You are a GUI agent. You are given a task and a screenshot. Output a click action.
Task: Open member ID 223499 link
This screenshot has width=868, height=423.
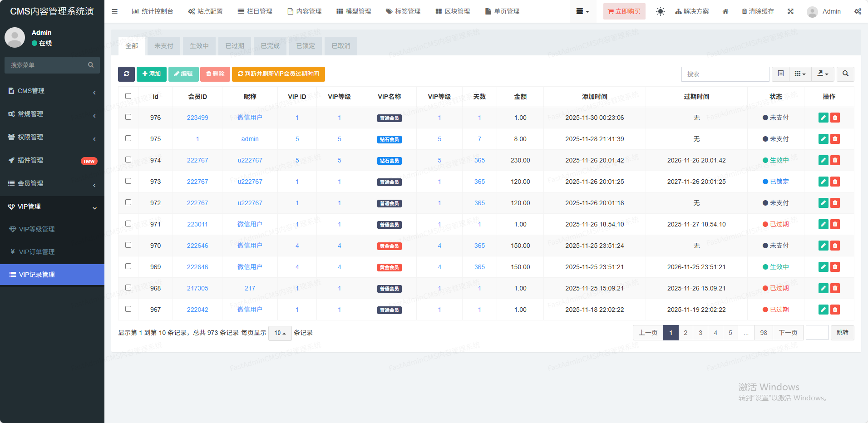(197, 118)
